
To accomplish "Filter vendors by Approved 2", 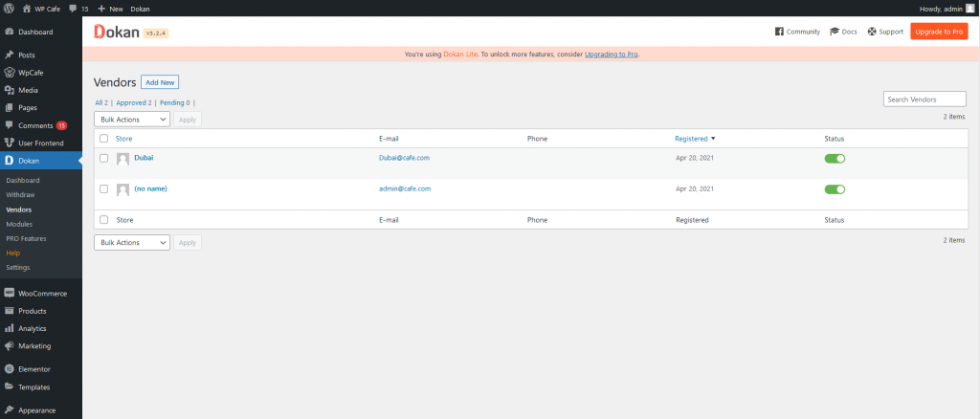I will click(134, 102).
